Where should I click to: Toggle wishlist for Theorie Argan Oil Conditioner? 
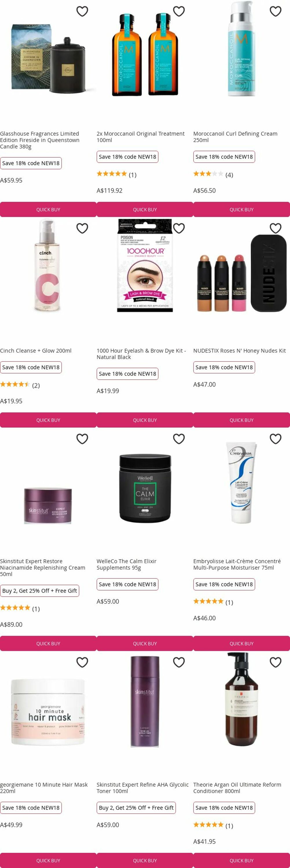[x=276, y=662]
